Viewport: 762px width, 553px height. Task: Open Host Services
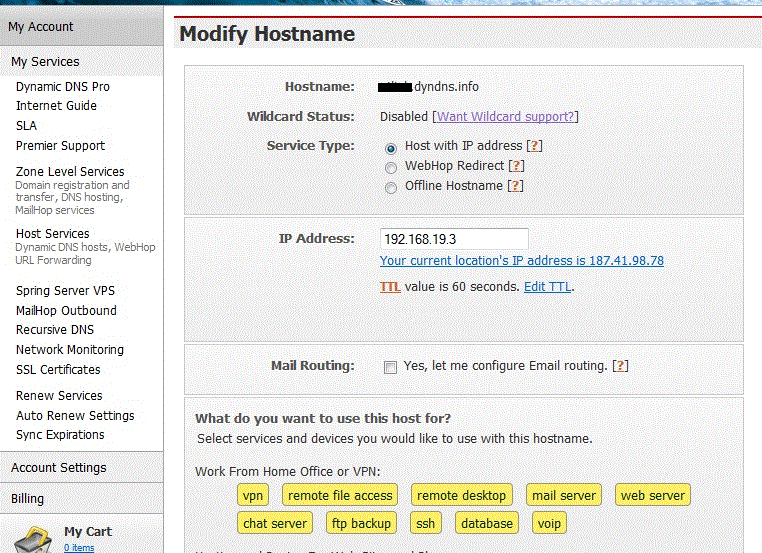coord(52,234)
